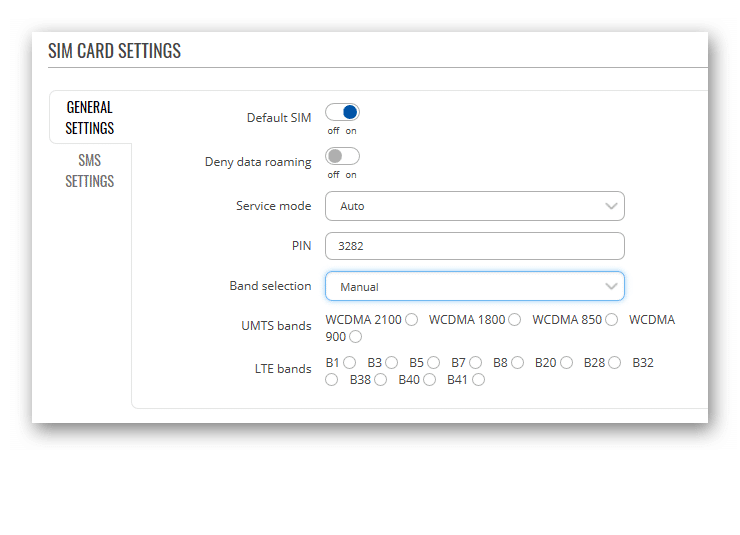The image size is (740, 535).
Task: Select the WCDMA 850 band
Action: [612, 320]
